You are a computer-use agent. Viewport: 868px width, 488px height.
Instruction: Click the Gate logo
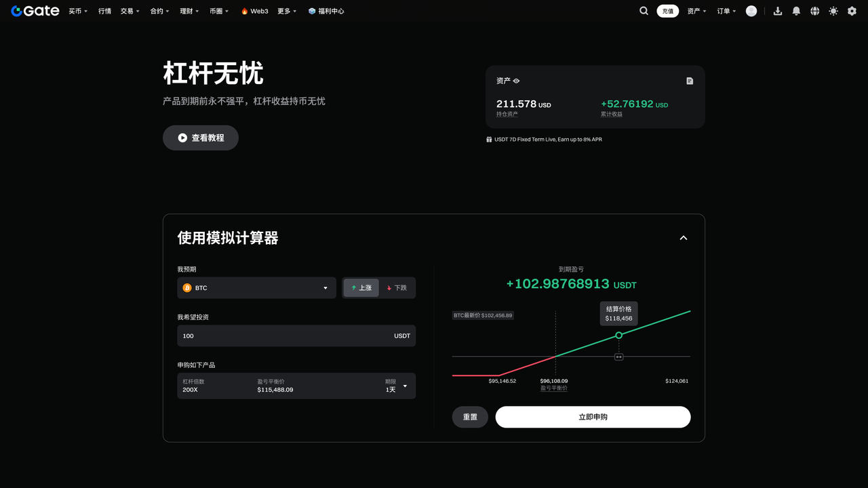click(35, 11)
